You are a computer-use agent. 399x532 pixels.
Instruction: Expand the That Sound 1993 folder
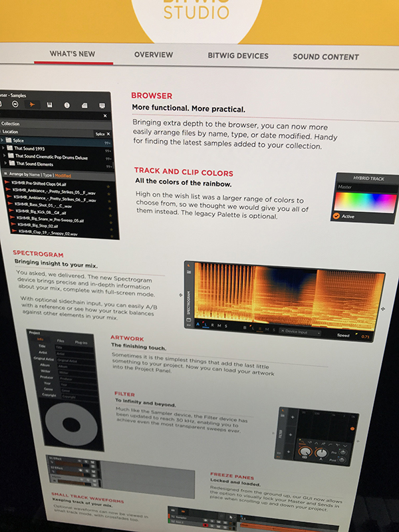pyautogui.click(x=3, y=148)
